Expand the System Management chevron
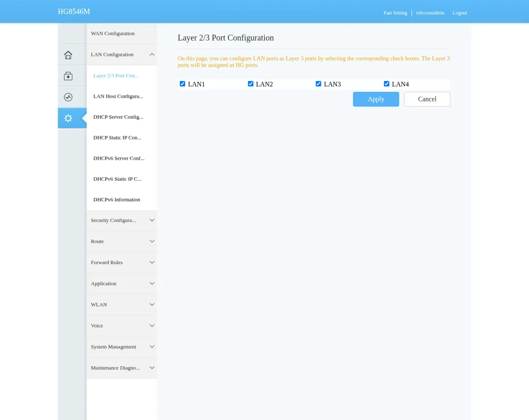Screen dimensions: 529x420 (152, 347)
